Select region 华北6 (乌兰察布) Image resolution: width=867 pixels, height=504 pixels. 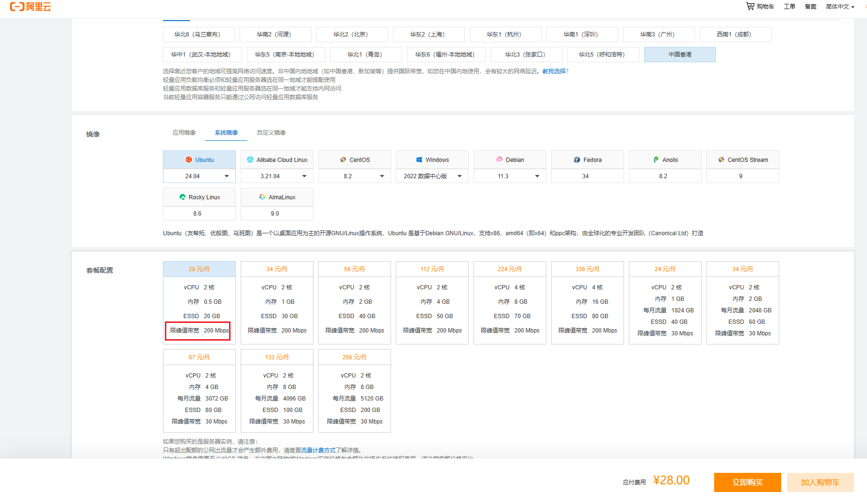pyautogui.click(x=199, y=34)
